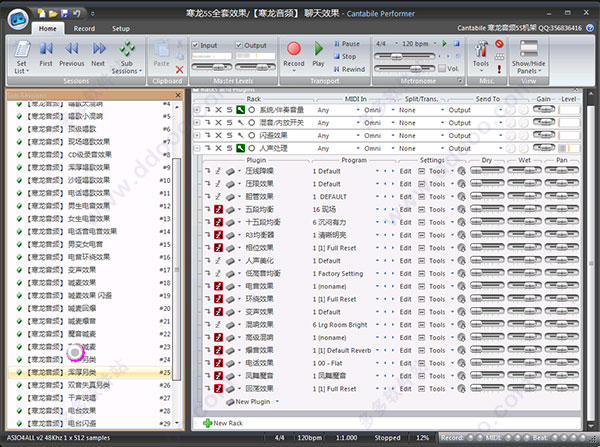The width and height of the screenshot is (600, 447).
Task: Remove the 人声处理 rack with X icon
Action: (218, 148)
